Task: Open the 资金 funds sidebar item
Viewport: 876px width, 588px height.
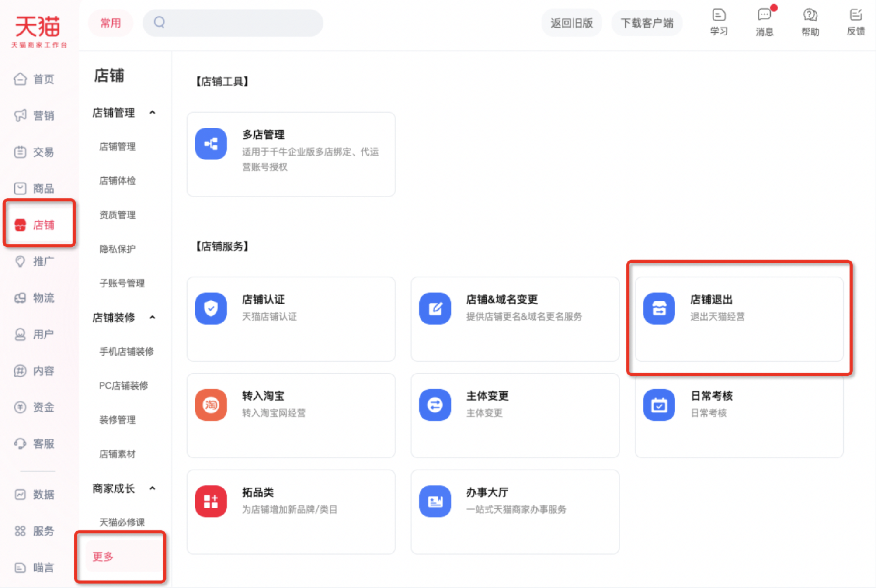Action: [34, 407]
